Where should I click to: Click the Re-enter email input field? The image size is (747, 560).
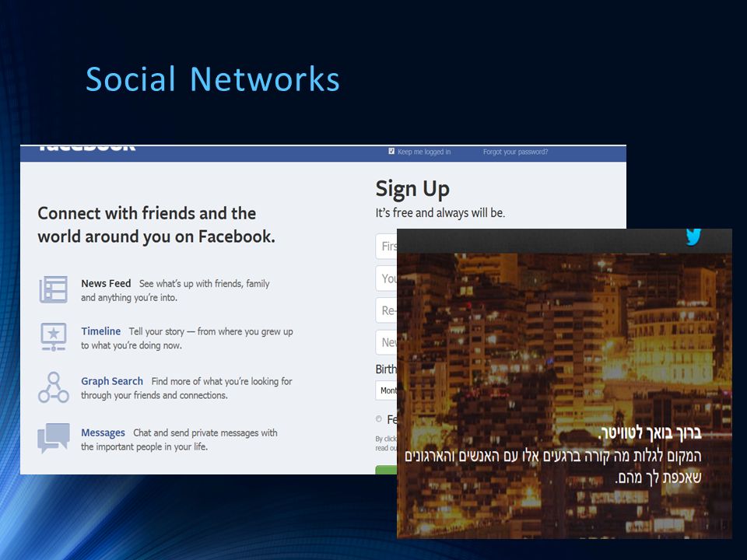[387, 310]
